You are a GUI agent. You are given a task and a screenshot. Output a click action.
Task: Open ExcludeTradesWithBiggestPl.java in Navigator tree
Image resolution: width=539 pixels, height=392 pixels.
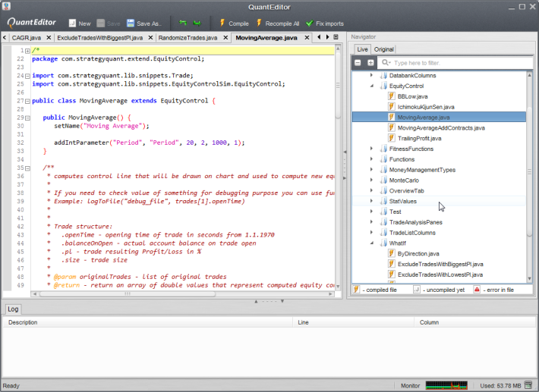click(440, 265)
